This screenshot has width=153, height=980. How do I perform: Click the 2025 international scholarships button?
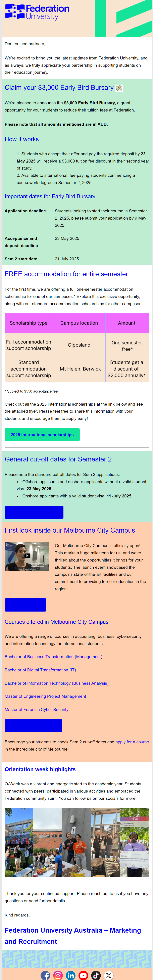pyautogui.click(x=42, y=435)
